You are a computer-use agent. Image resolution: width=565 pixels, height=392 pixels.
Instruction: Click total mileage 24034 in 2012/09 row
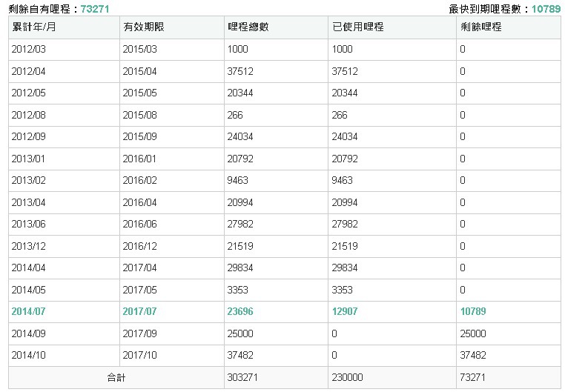[x=240, y=137]
